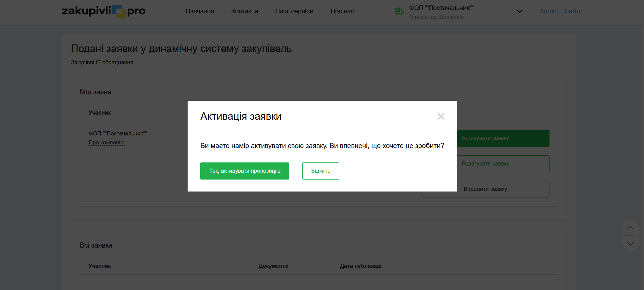Click the scroll-to-top arrow button
The height and width of the screenshot is (290, 644).
[630, 228]
